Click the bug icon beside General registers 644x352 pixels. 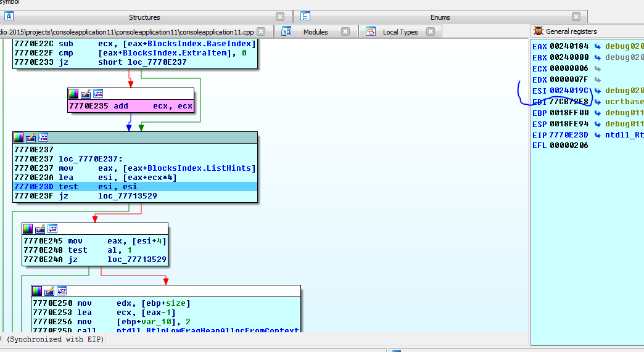click(539, 31)
